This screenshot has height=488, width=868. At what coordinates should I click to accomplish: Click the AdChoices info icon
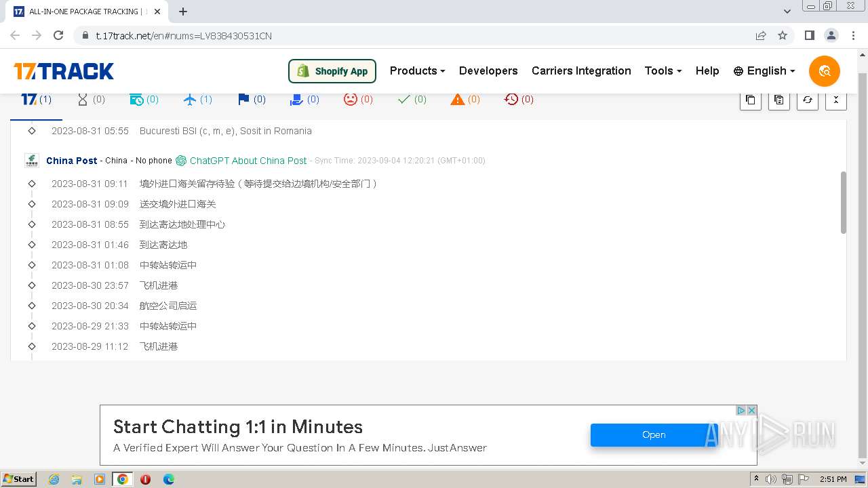tap(741, 411)
